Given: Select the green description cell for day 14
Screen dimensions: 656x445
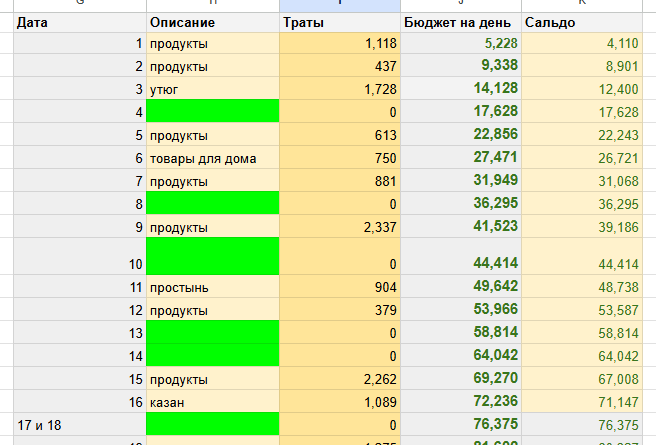Looking at the screenshot, I should coord(213,355).
